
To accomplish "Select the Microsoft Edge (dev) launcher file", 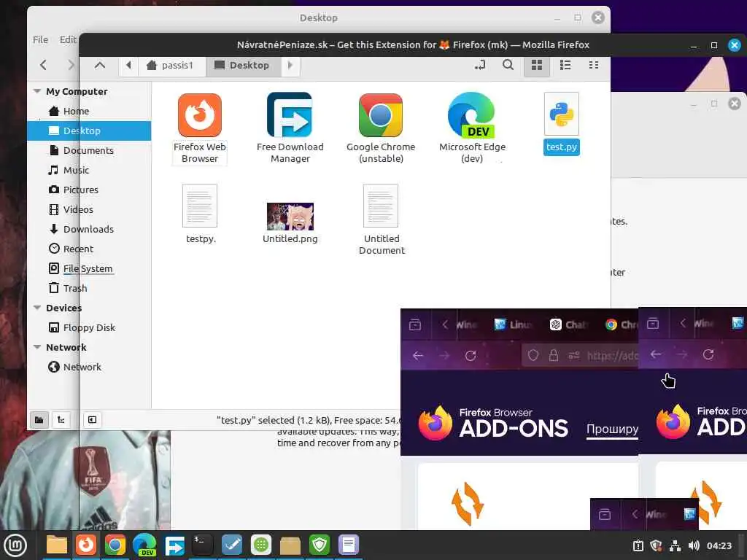I will click(x=472, y=128).
